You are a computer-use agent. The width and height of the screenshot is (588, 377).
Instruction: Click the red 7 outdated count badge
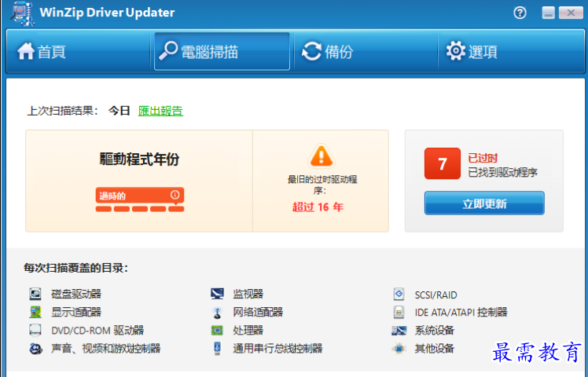(443, 163)
